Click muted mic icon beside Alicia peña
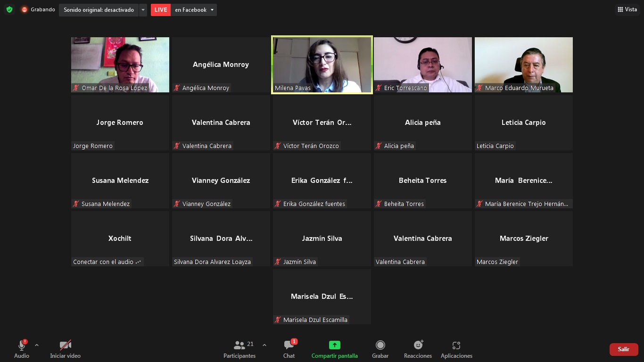Screen dimensions: 644x362 tap(379, 146)
